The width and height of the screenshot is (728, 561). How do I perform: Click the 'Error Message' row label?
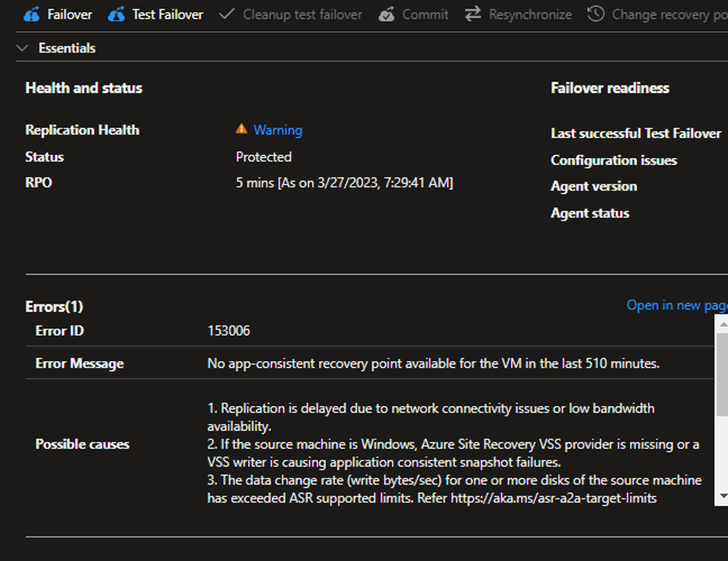[x=79, y=363]
